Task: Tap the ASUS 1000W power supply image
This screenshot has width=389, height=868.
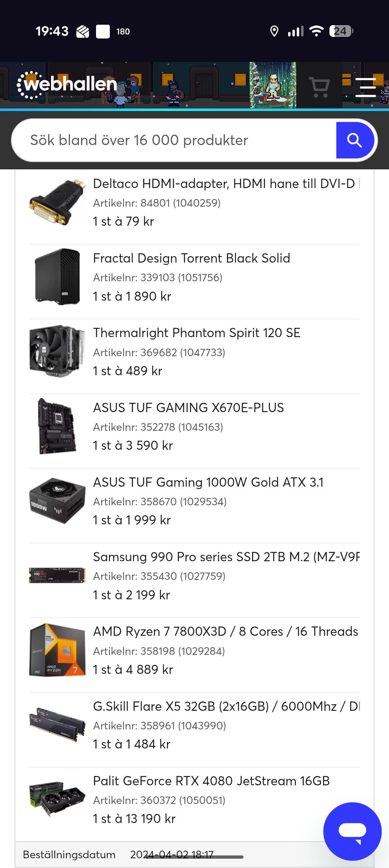Action: coord(58,501)
